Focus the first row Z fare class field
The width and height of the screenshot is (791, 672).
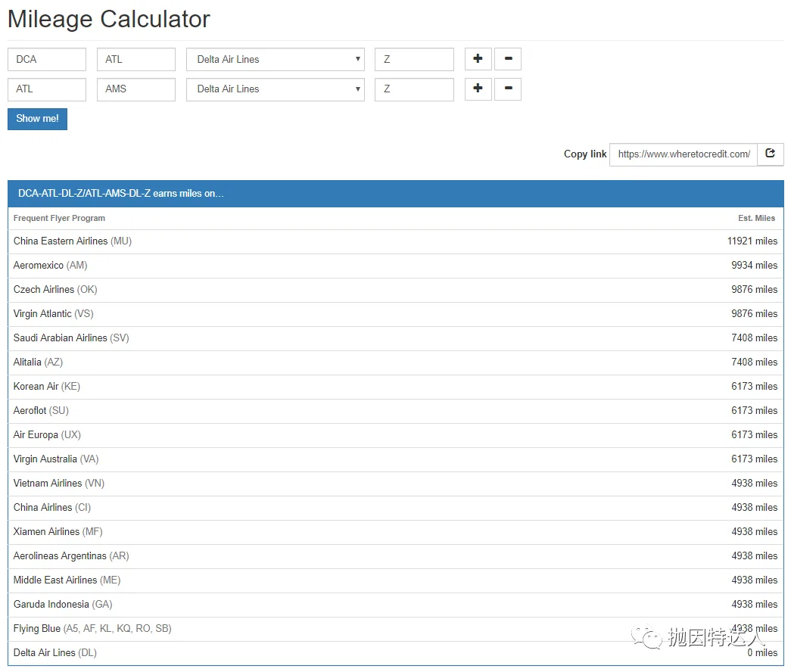pyautogui.click(x=414, y=60)
